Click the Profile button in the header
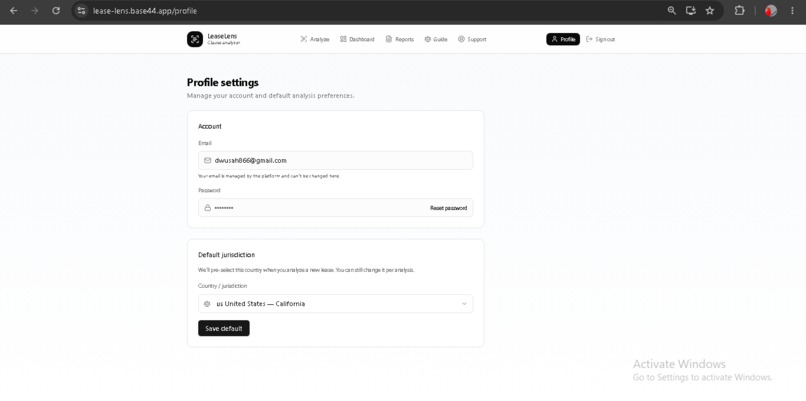Image resolution: width=806 pixels, height=401 pixels. tap(563, 39)
